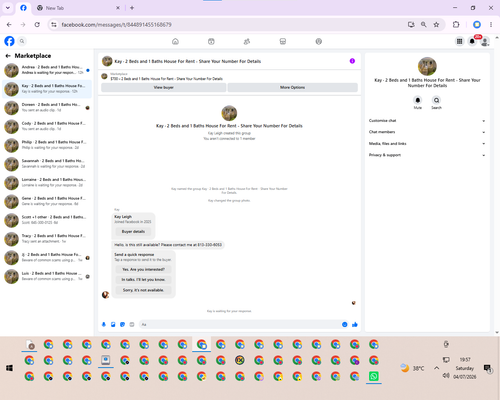Expand the Privacy & support section
This screenshot has height=400, width=500.
click(x=427, y=155)
